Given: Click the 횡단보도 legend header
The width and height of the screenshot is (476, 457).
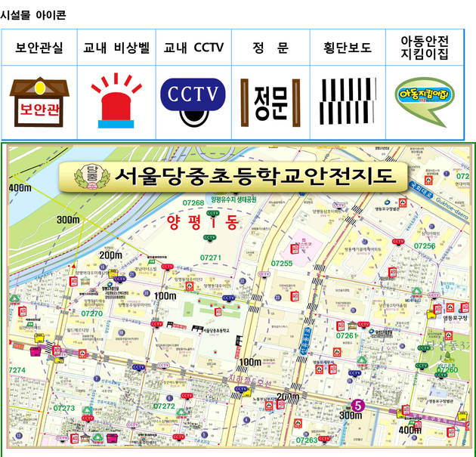Looking at the screenshot, I should tap(348, 48).
